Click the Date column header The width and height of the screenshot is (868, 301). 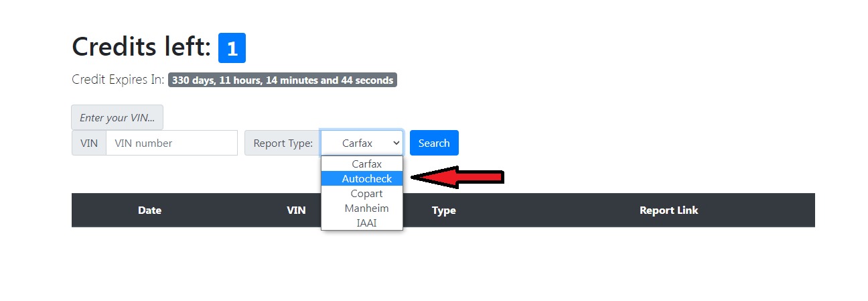point(149,210)
